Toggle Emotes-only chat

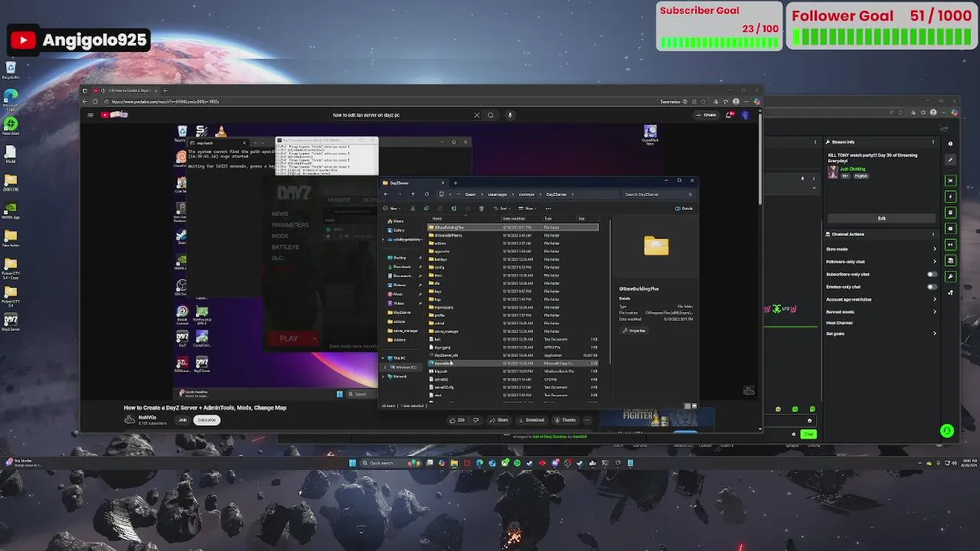tap(933, 287)
